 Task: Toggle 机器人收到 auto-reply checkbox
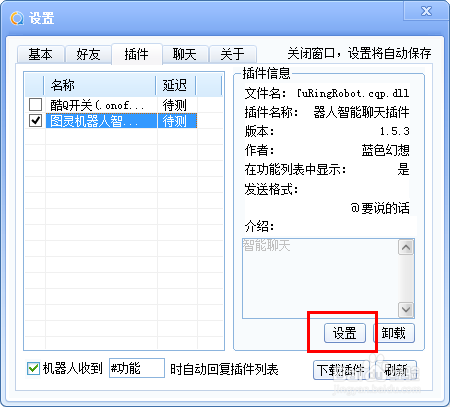(x=33, y=369)
